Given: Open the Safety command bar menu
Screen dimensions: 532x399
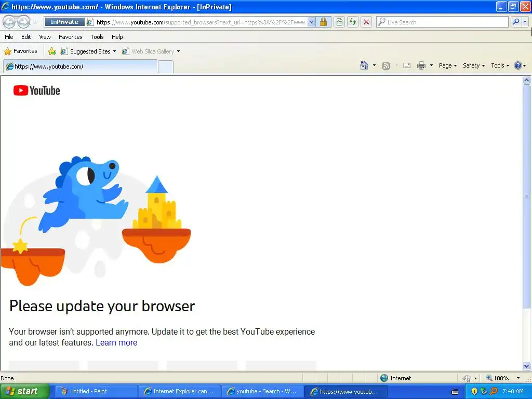Looking at the screenshot, I should (x=474, y=65).
